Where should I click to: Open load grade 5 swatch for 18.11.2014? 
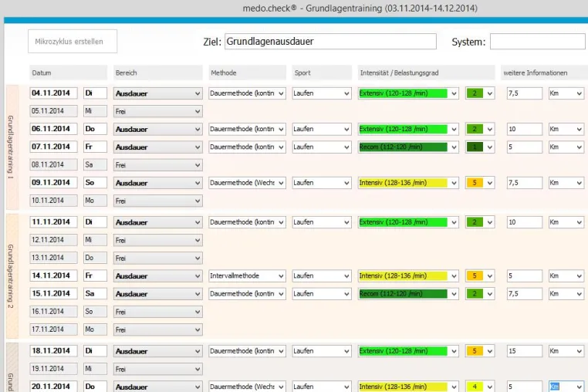point(480,351)
